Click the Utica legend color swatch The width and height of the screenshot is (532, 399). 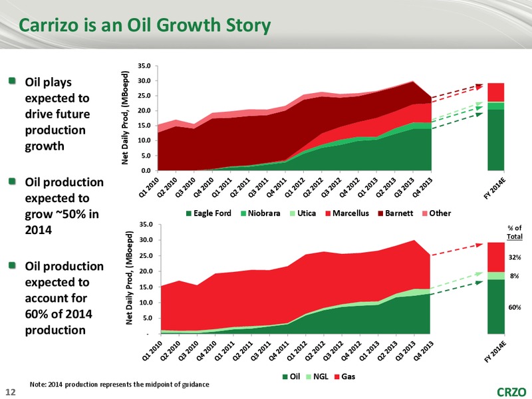pos(293,213)
